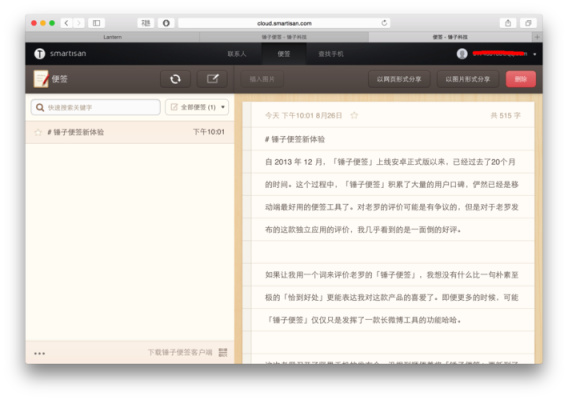Select the # 锤子便签新体验 note row

[130, 132]
